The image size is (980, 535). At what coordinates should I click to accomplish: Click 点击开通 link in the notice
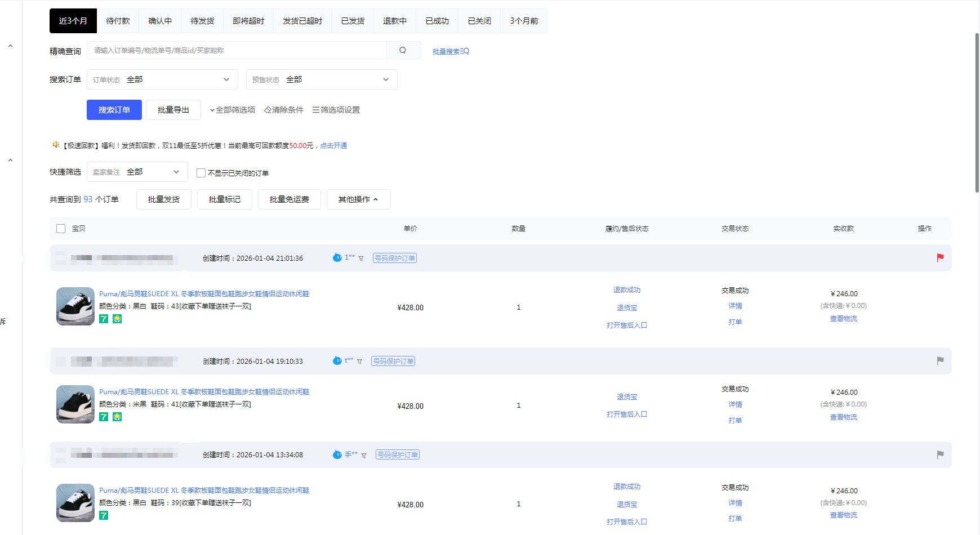click(333, 145)
